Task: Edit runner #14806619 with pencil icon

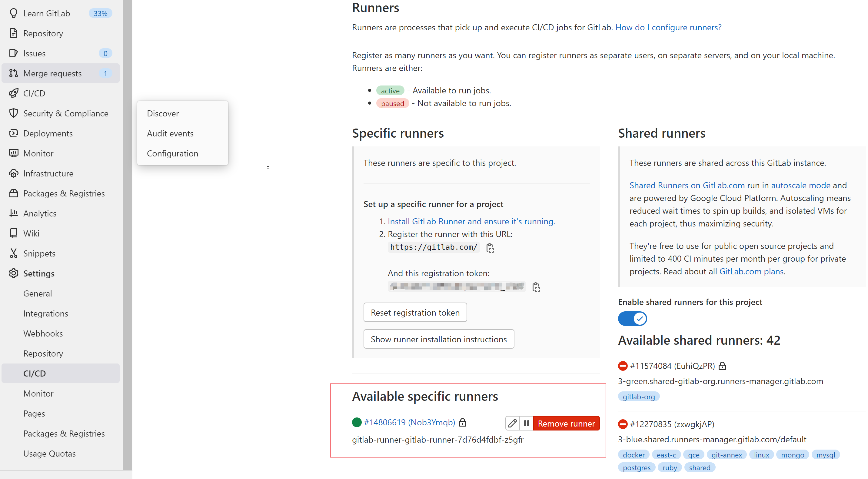Action: 513,423
